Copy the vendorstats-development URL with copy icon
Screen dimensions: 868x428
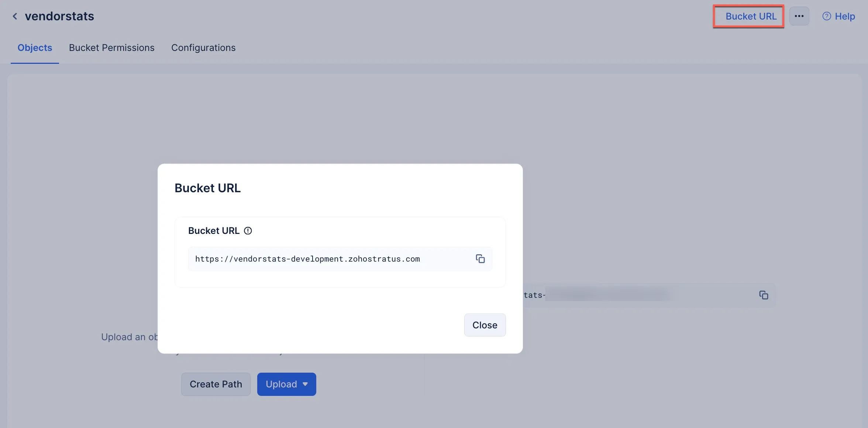[480, 259]
